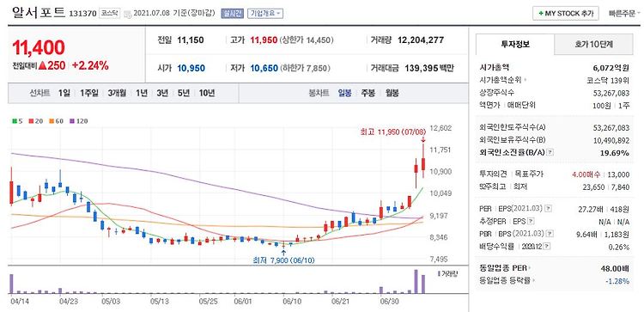
Task: Switch to the 투자정보 tab
Action: [x=515, y=45]
